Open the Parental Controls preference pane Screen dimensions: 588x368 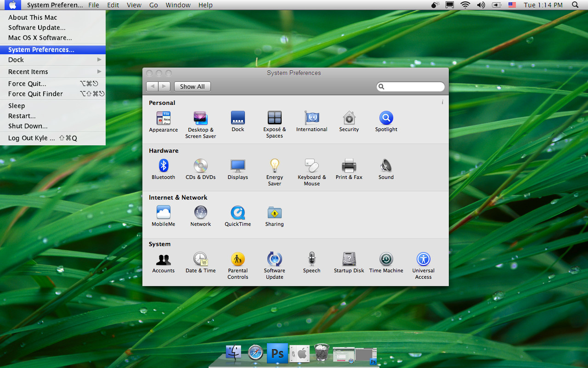tap(237, 259)
